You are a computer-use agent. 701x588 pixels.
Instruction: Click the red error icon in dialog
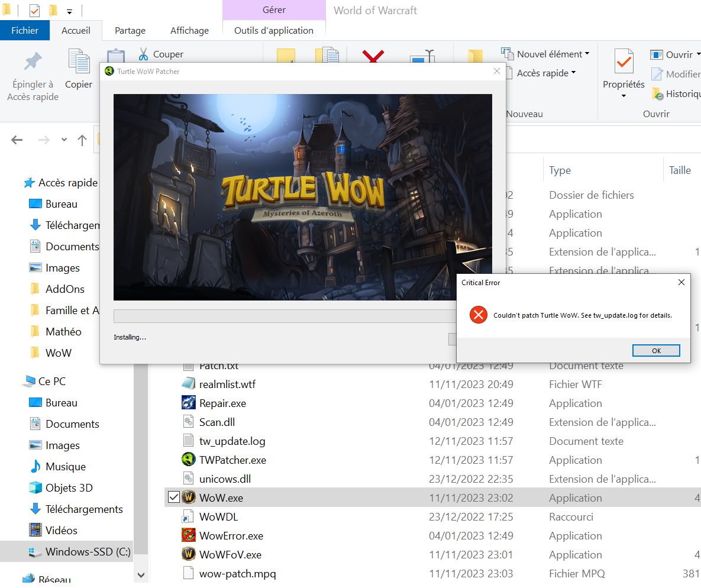click(x=479, y=315)
